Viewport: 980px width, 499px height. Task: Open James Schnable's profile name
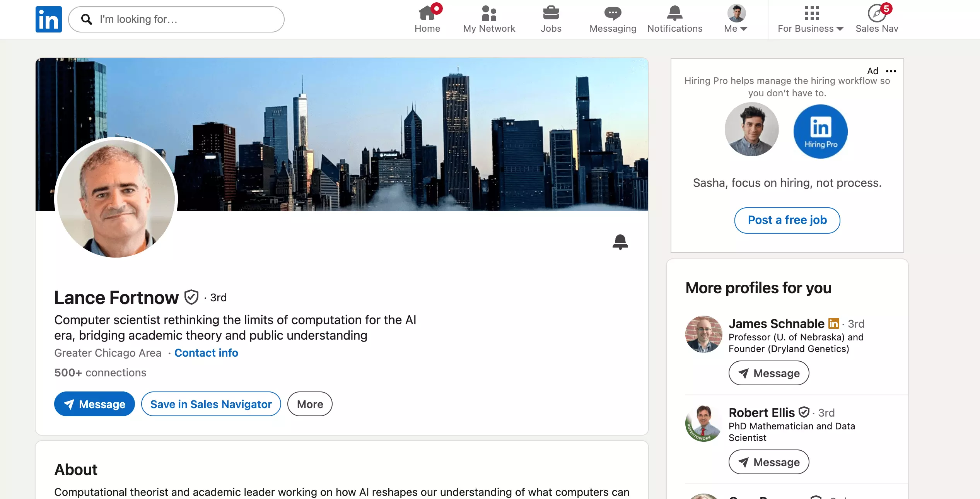(777, 323)
